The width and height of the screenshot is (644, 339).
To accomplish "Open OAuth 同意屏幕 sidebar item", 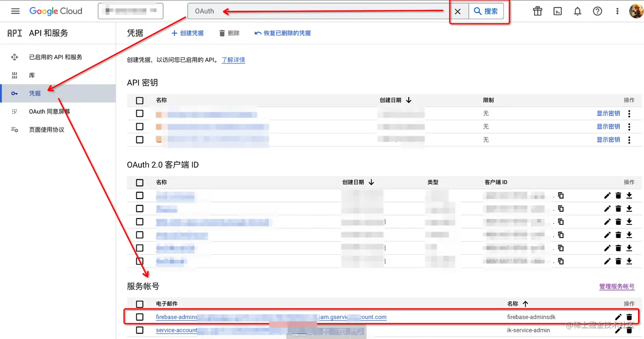I will (x=58, y=112).
